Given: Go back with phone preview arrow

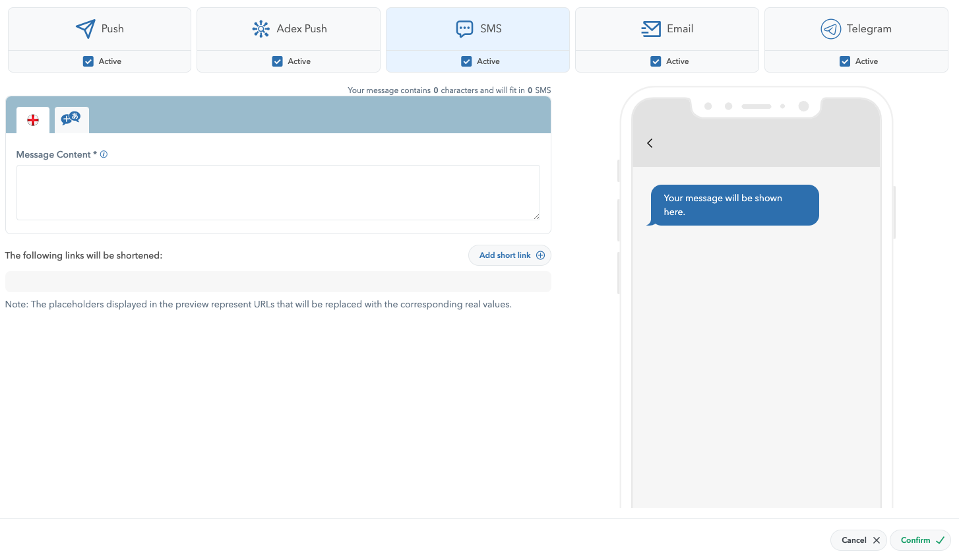Looking at the screenshot, I should pos(650,143).
